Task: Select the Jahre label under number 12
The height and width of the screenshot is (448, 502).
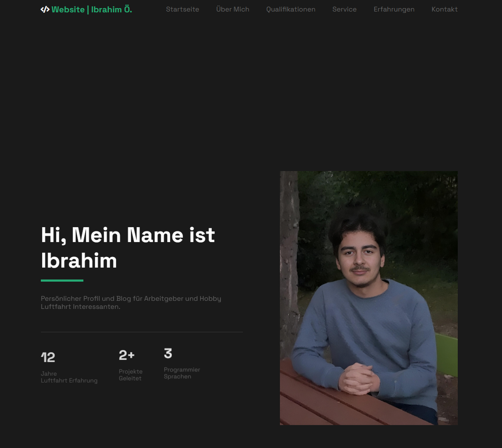Action: pos(48,374)
